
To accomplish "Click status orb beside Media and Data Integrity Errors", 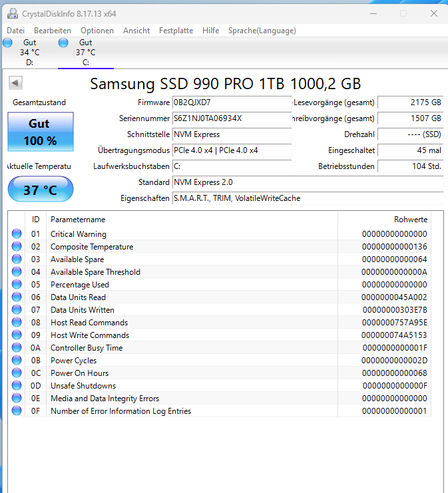I will [x=17, y=398].
